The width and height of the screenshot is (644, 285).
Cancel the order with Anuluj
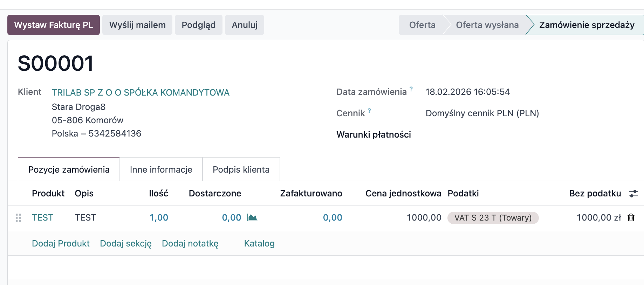click(244, 25)
